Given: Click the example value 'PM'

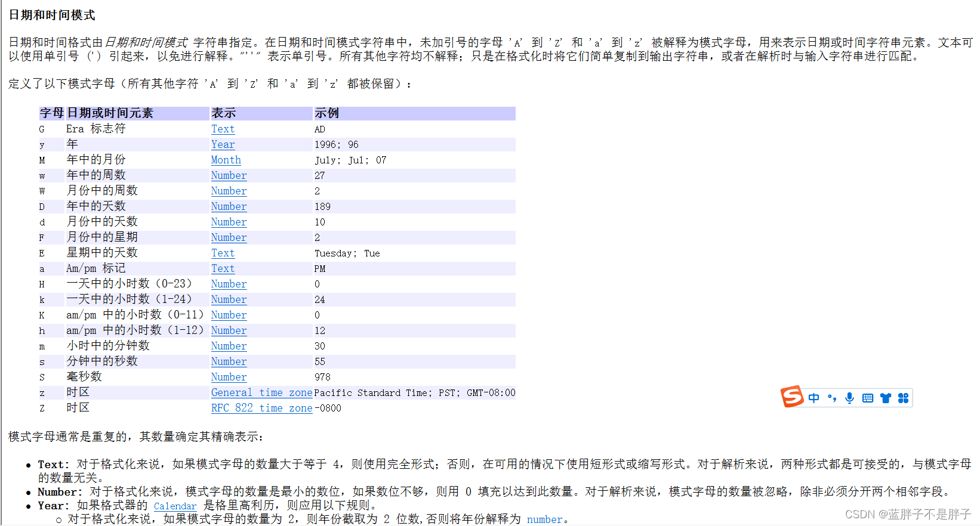Looking at the screenshot, I should pyautogui.click(x=320, y=268).
